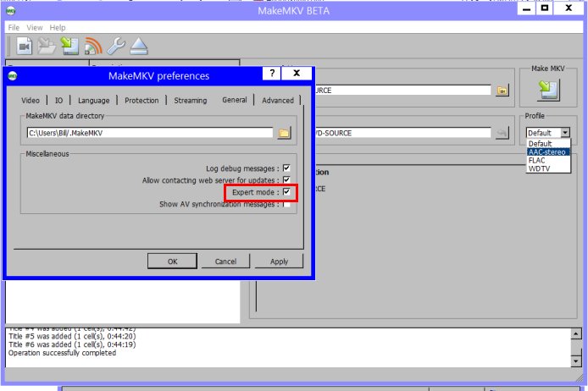Image resolution: width=588 pixels, height=391 pixels.
Task: Switch to the Advanced tab
Action: (278, 101)
